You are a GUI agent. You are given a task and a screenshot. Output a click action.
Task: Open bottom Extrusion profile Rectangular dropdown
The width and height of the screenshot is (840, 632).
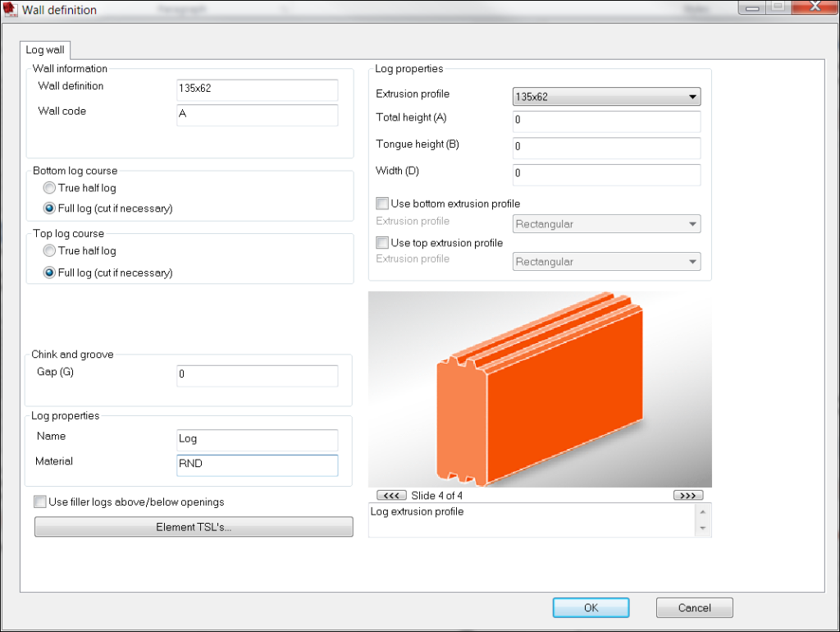point(606,223)
